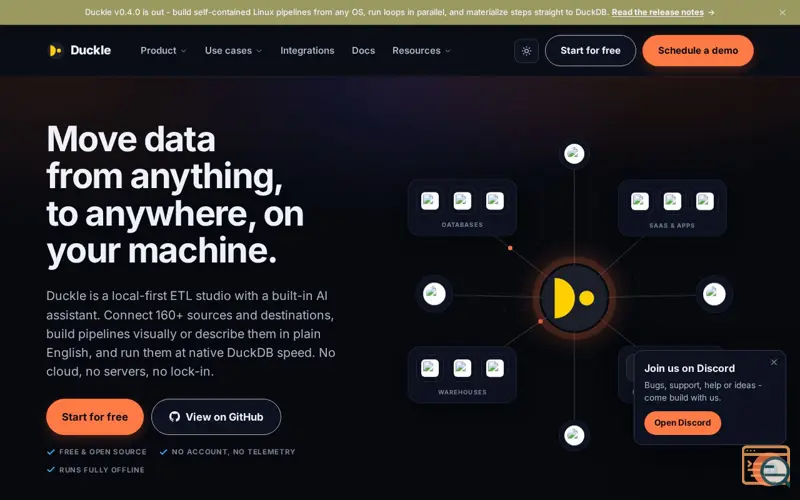The height and width of the screenshot is (500, 800).
Task: Click the first icon in SaaS & Apps card
Action: (640, 202)
